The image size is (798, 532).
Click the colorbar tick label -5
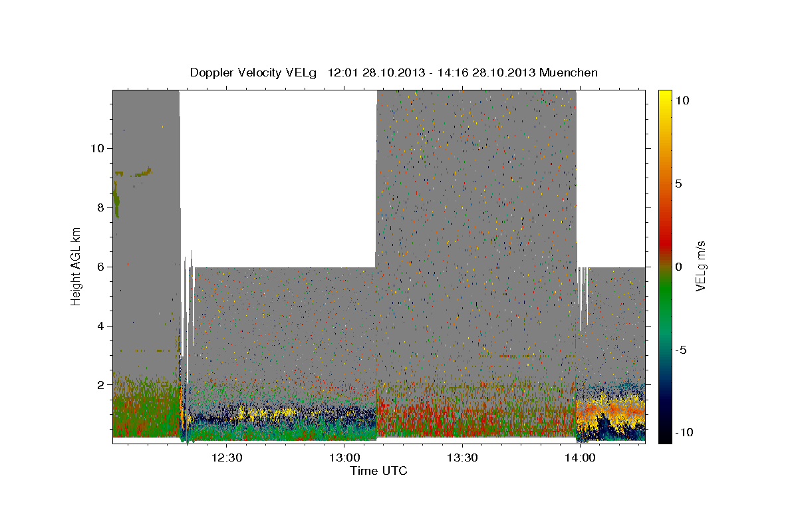681,350
